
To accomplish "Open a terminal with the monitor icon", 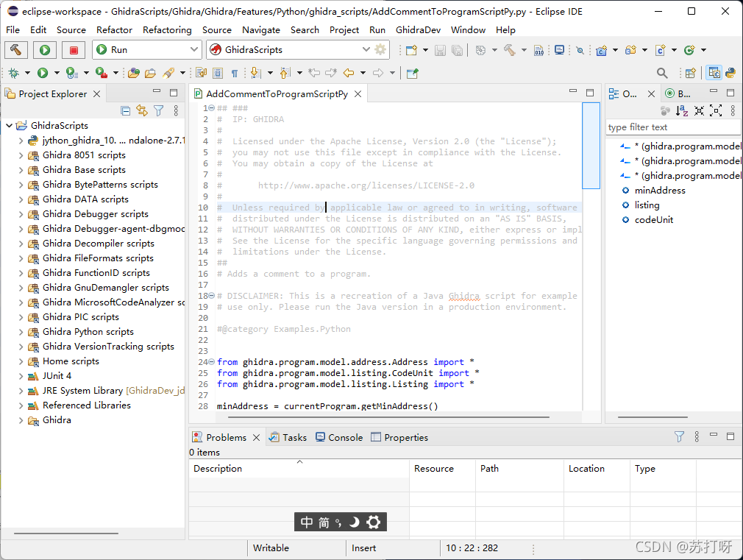I will (x=560, y=50).
